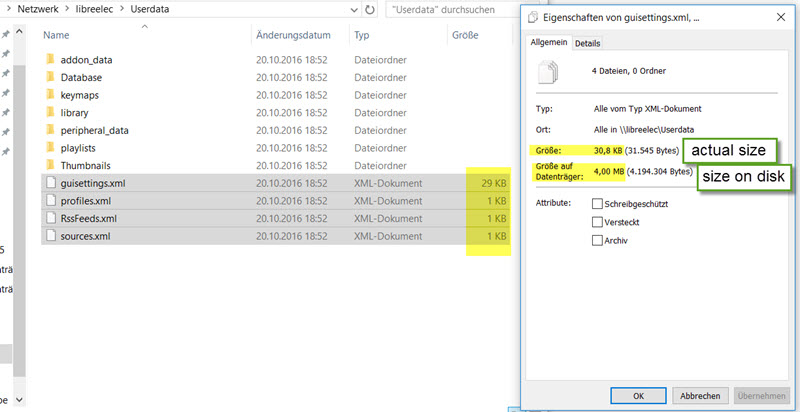800x412 pixels.
Task: Toggle the Versteckt attribute checkbox
Action: pyautogui.click(x=597, y=222)
